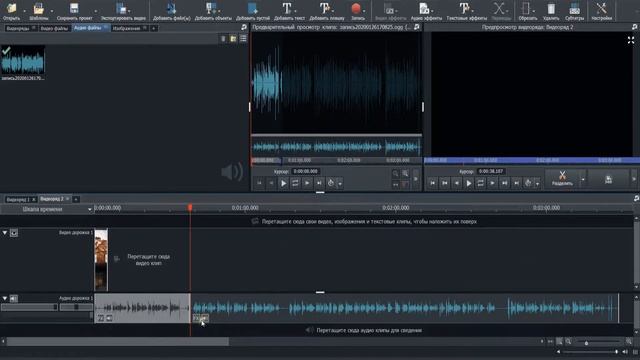Collapse Видео дорожка 1 track triangle
This screenshot has width=640, height=360.
(4, 232)
